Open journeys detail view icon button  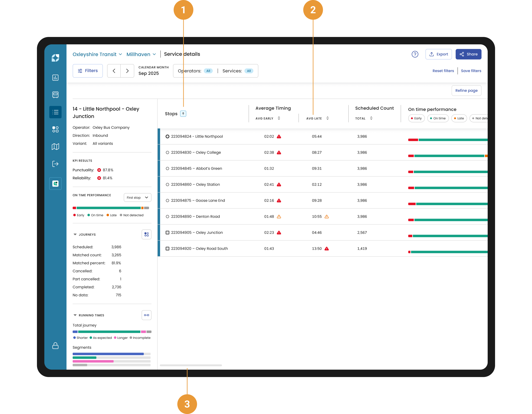(146, 234)
